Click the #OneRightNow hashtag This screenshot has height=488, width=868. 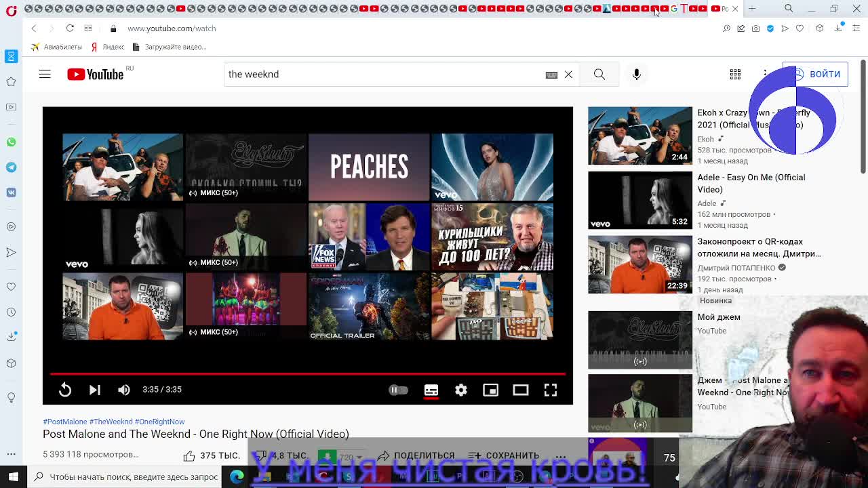coord(159,422)
